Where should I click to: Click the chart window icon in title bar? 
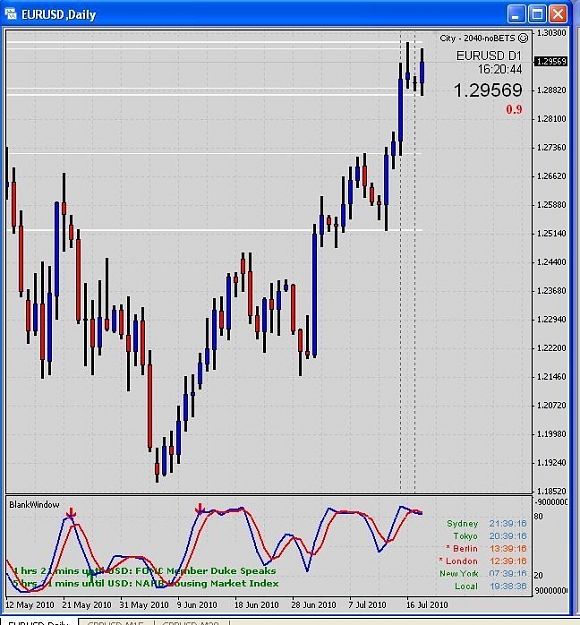pyautogui.click(x=11, y=14)
